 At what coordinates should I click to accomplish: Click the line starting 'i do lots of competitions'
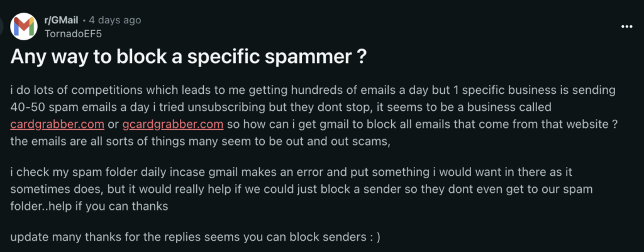tap(313, 90)
